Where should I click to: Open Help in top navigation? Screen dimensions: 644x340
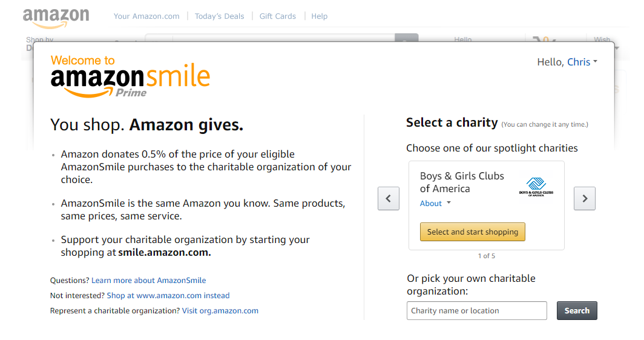pyautogui.click(x=319, y=16)
